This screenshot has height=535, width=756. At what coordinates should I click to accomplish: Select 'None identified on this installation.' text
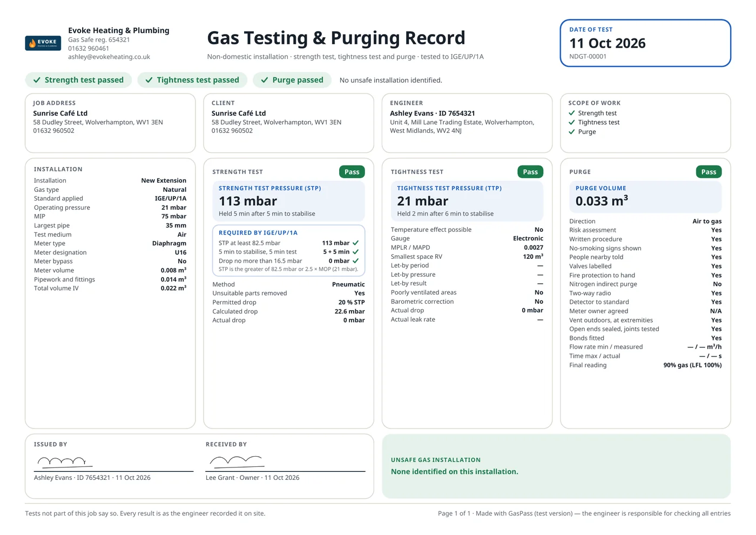click(x=455, y=472)
